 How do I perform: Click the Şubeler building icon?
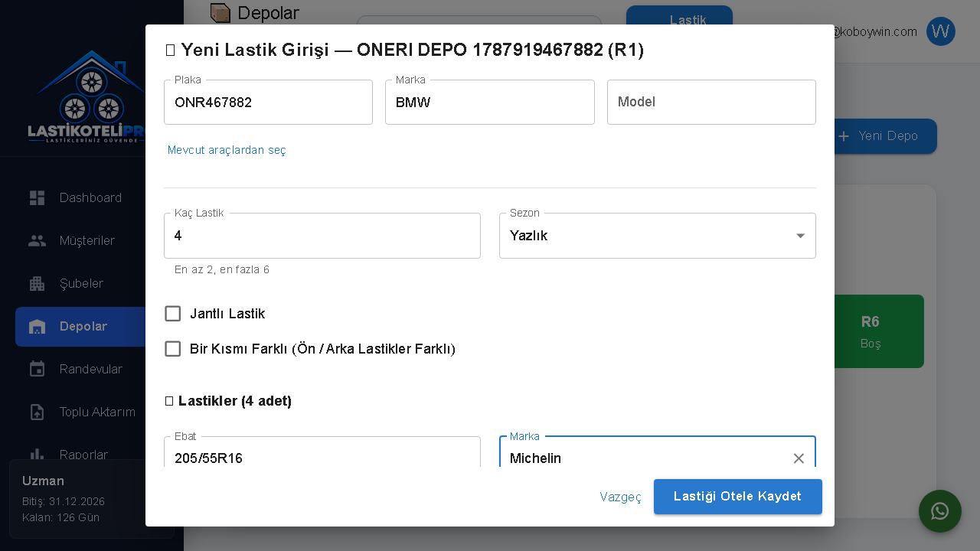[x=37, y=284]
